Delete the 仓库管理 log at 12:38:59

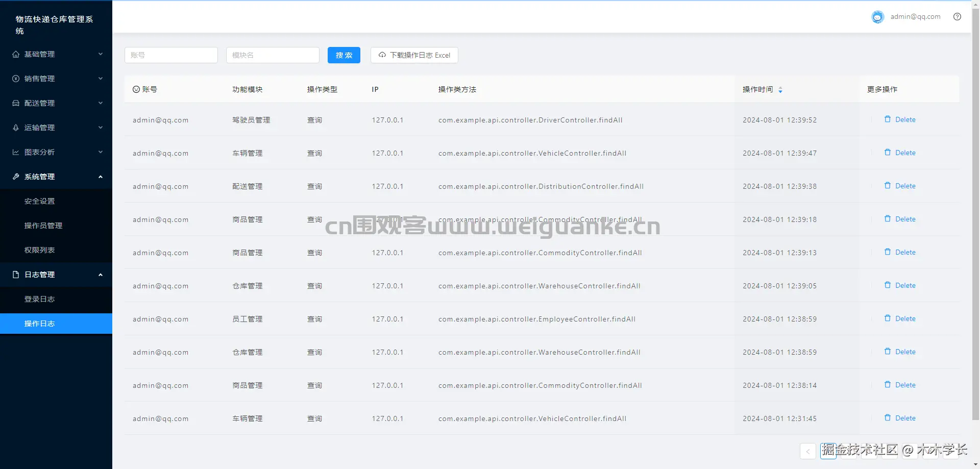click(900, 352)
